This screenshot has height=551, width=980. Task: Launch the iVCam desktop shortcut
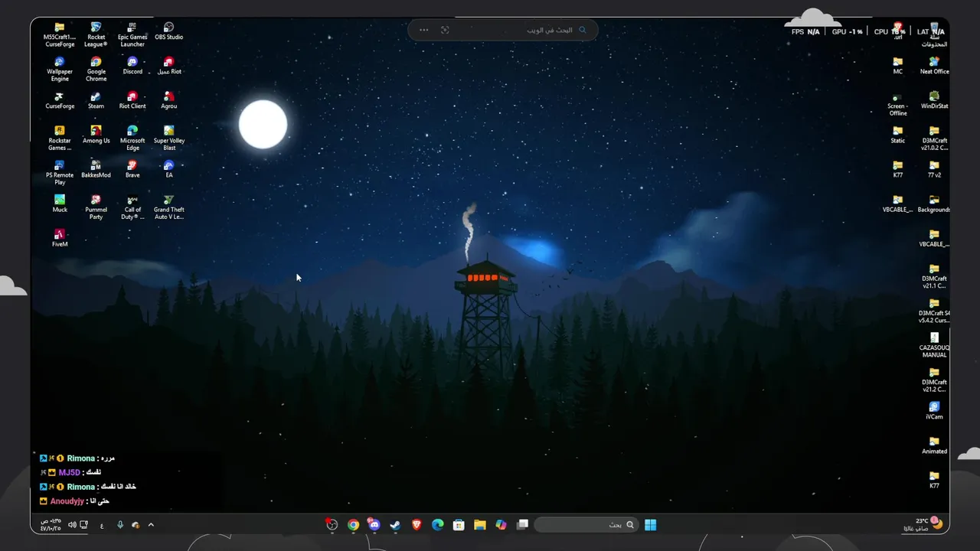(x=934, y=410)
